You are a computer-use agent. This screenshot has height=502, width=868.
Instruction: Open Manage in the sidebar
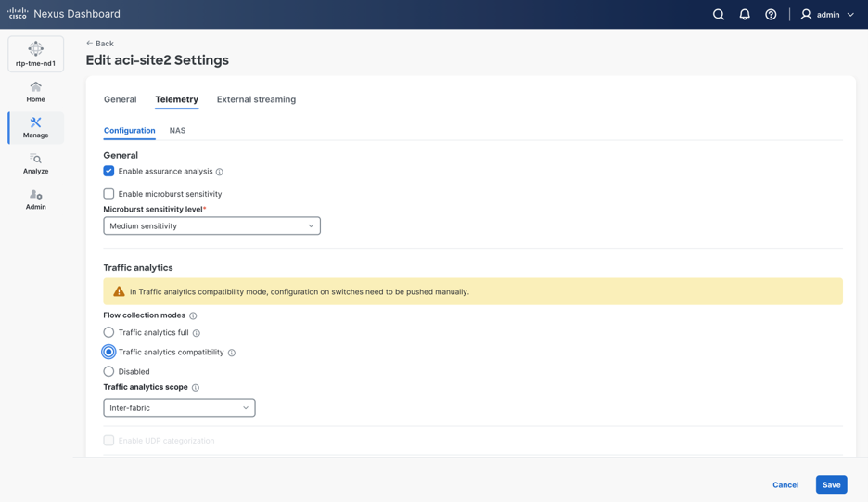click(x=35, y=128)
